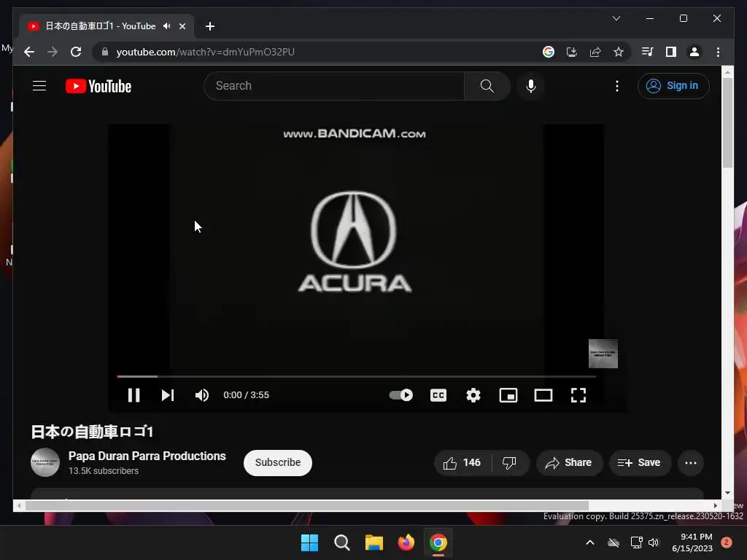Open Chrome profile icon
Screen dimensions: 747x560
(694, 52)
